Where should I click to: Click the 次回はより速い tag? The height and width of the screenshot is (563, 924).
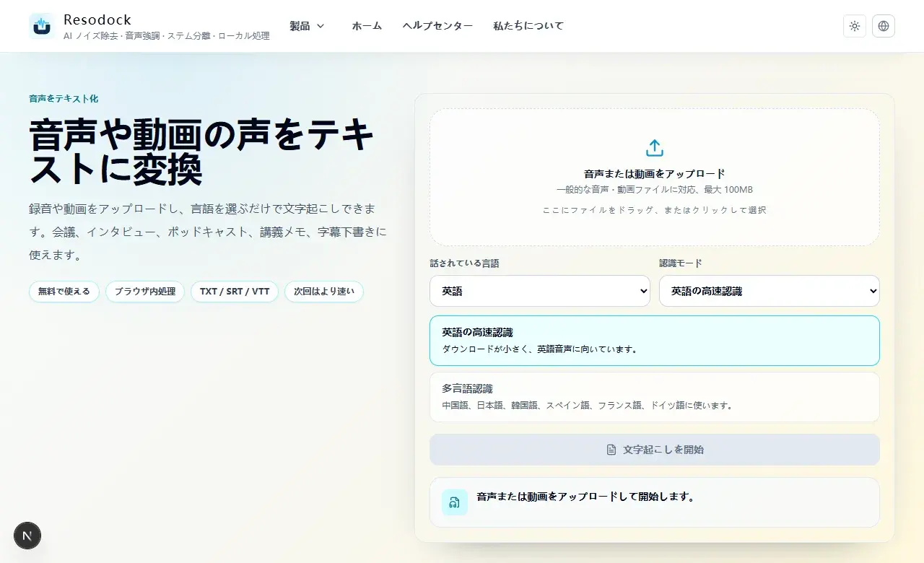[x=324, y=292]
